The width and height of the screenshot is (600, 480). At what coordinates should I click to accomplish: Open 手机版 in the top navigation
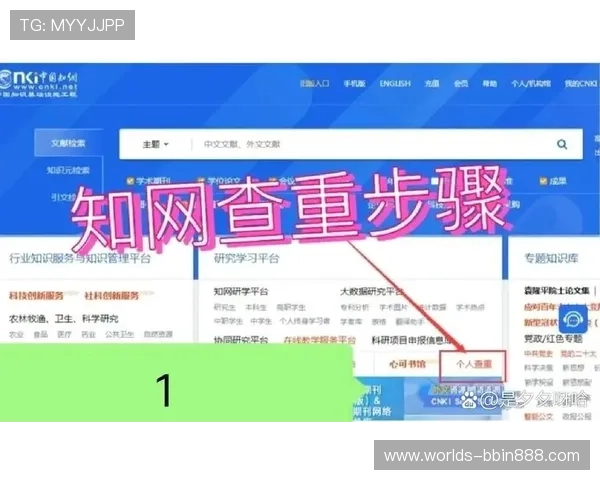[354, 83]
